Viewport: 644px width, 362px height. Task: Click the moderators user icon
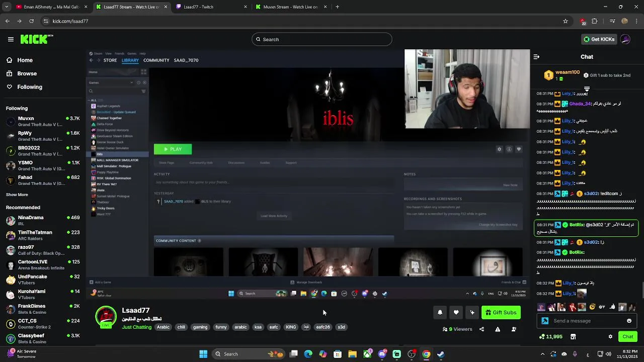point(514,329)
